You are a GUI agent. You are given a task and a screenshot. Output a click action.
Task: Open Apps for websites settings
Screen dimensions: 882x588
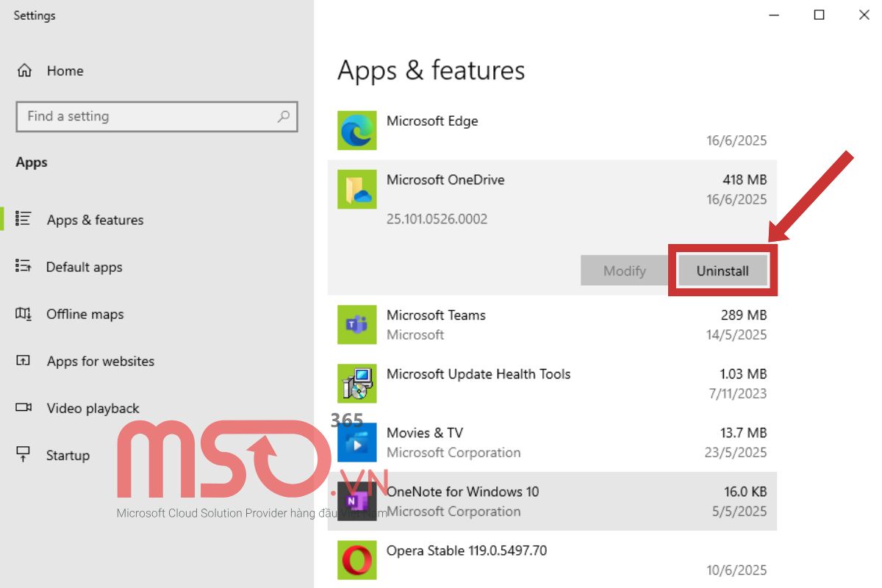tap(100, 361)
